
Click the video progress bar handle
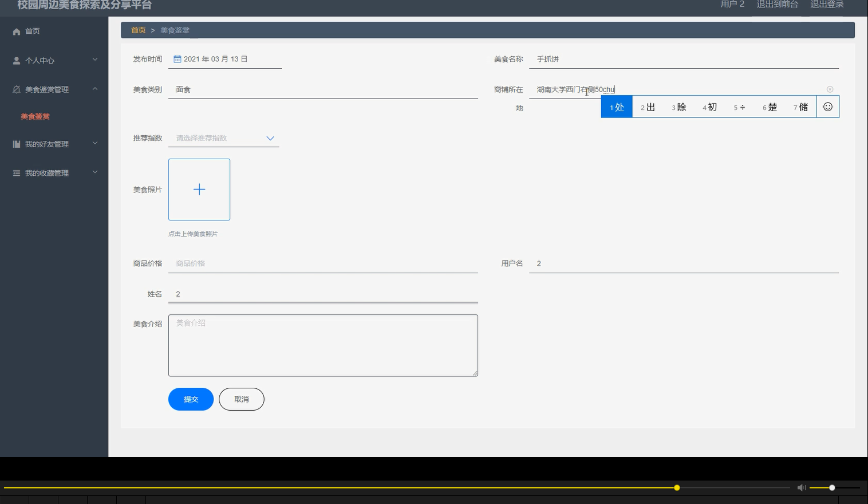(677, 487)
